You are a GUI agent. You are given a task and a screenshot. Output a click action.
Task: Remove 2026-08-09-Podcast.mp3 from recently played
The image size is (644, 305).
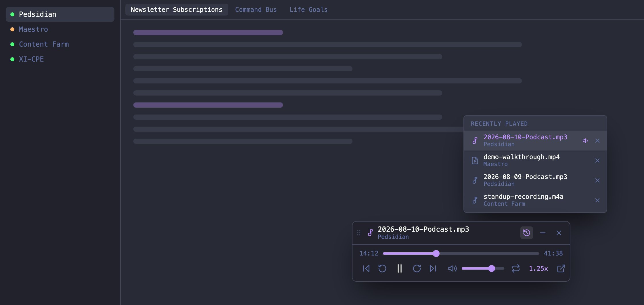click(597, 180)
